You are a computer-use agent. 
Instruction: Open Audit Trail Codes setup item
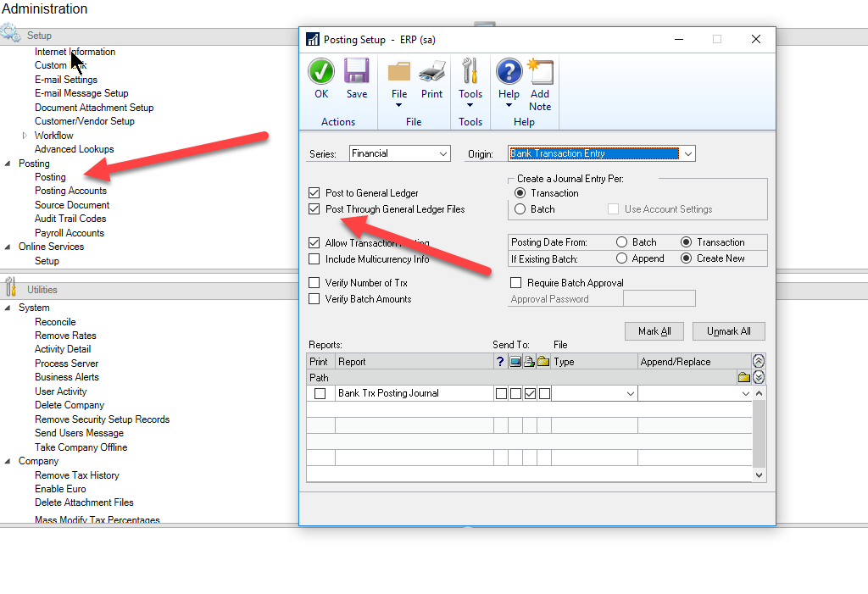click(x=70, y=219)
